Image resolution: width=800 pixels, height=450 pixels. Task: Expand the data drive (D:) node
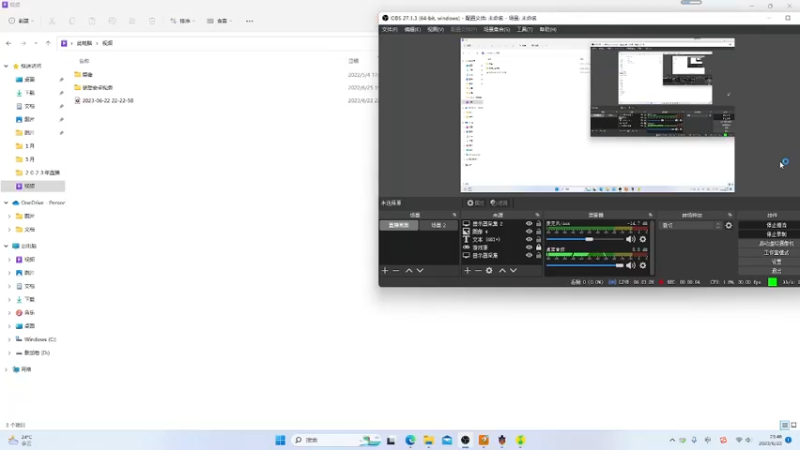click(9, 353)
